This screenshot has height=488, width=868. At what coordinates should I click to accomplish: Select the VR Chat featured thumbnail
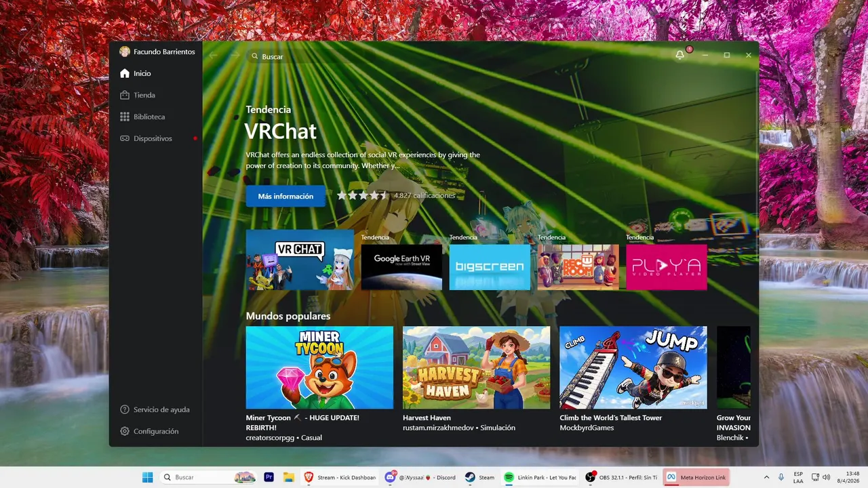300,260
